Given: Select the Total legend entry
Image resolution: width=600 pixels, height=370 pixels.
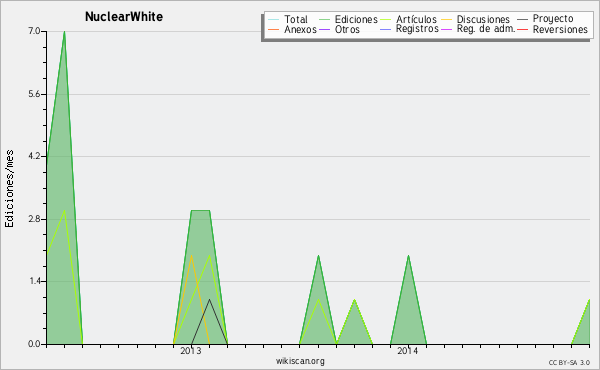Looking at the screenshot, I should click(x=288, y=19).
